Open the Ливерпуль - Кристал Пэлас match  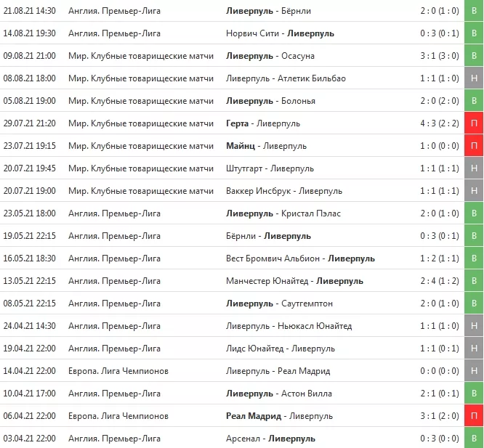pos(283,213)
